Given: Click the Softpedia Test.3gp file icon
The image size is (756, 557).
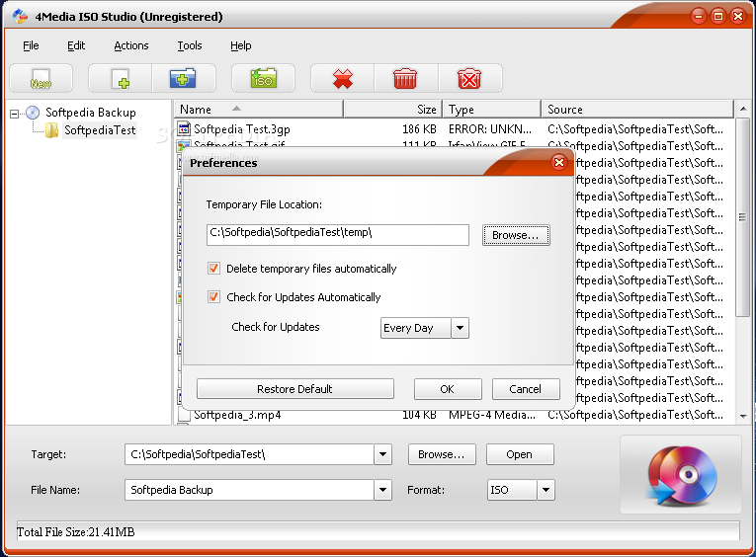Looking at the screenshot, I should pos(183,128).
